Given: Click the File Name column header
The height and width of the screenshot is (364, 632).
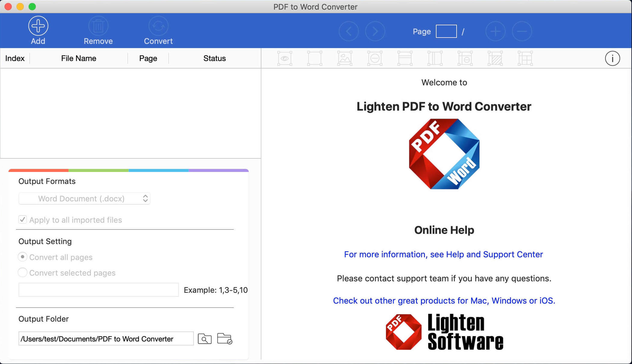Looking at the screenshot, I should (79, 58).
